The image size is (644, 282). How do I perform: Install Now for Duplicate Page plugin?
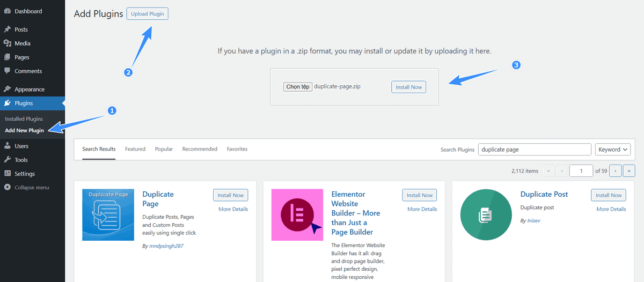[230, 195]
